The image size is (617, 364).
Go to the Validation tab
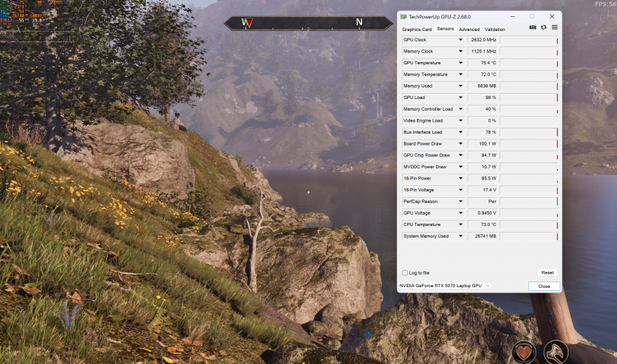[x=495, y=29]
